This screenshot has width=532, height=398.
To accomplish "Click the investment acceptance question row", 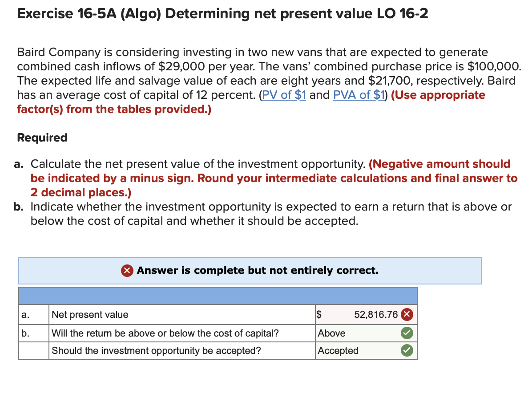I will coord(156,350).
